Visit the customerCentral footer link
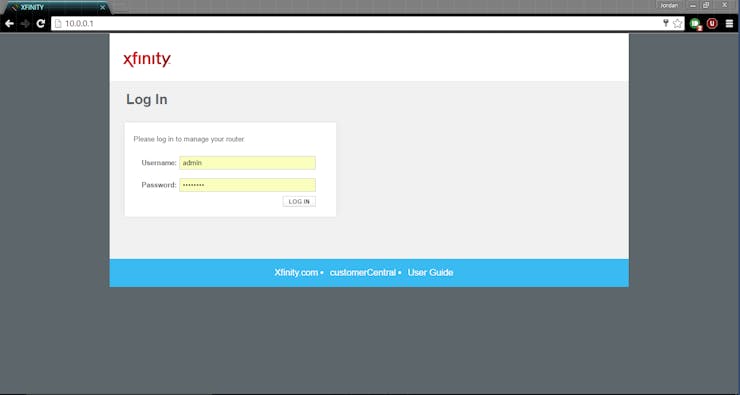 [362, 273]
